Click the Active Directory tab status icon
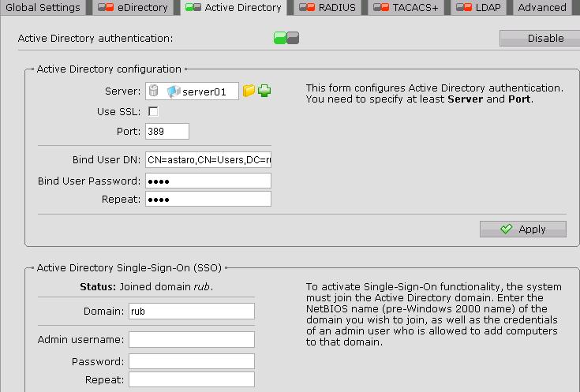This screenshot has height=392, width=580. (193, 7)
